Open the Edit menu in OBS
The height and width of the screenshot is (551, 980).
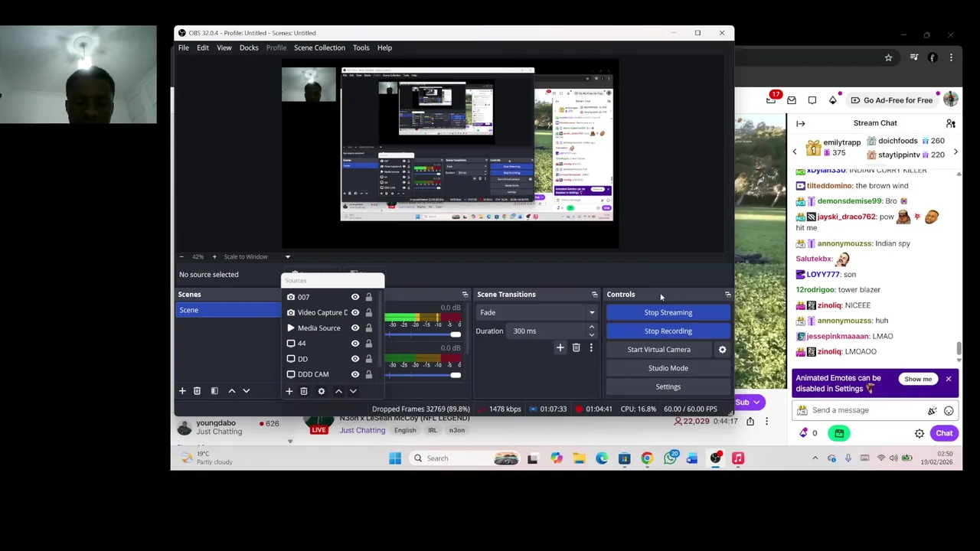[203, 47]
